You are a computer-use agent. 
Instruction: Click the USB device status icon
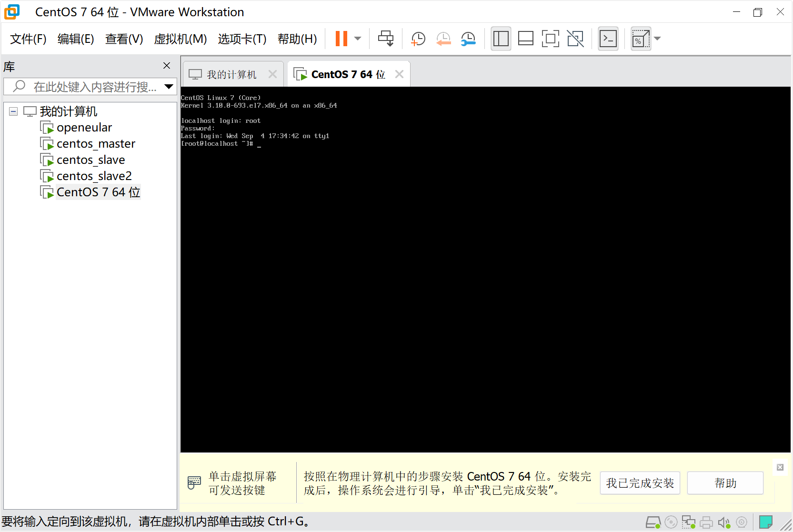(x=742, y=522)
